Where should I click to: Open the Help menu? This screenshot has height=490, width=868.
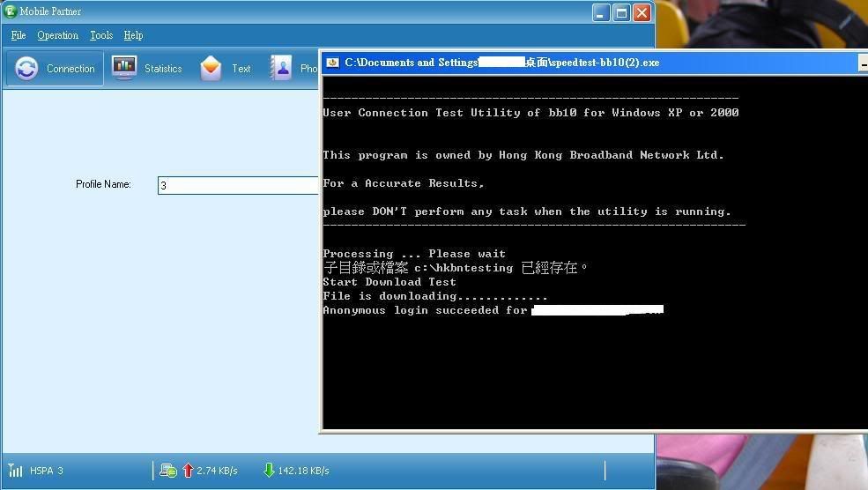[x=133, y=35]
